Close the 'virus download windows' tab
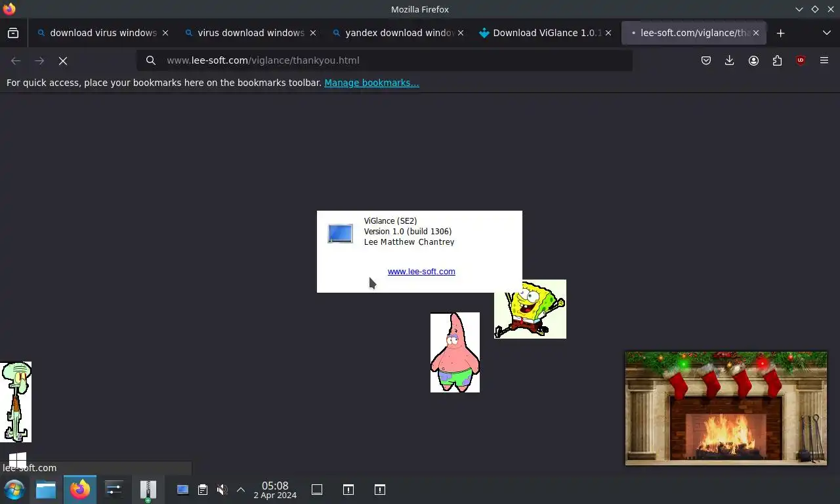This screenshot has height=504, width=840. coord(313,33)
